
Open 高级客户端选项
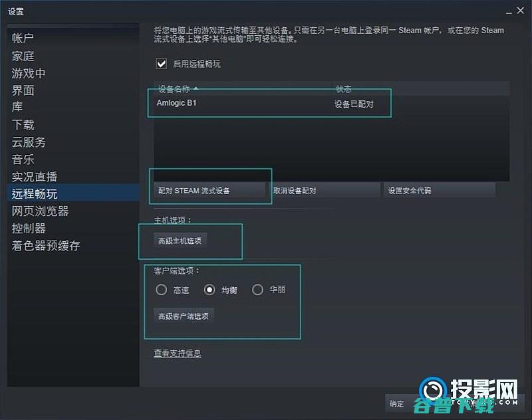coord(184,316)
